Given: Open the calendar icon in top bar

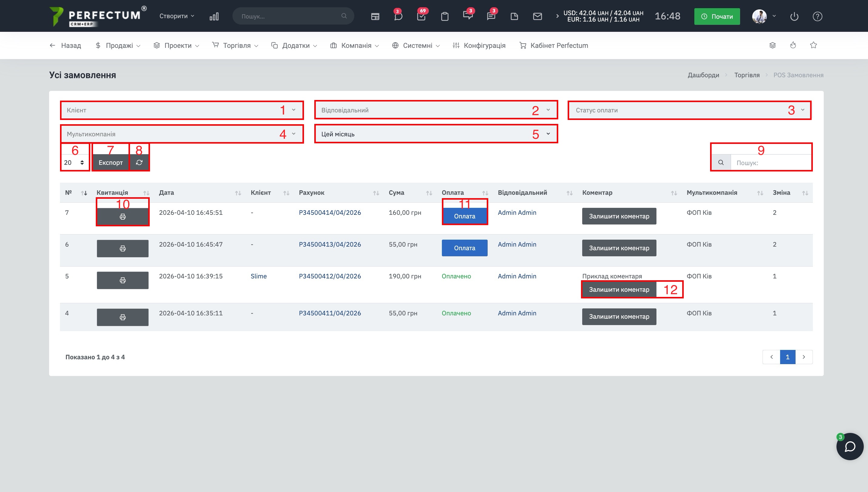Looking at the screenshot, I should click(x=375, y=16).
